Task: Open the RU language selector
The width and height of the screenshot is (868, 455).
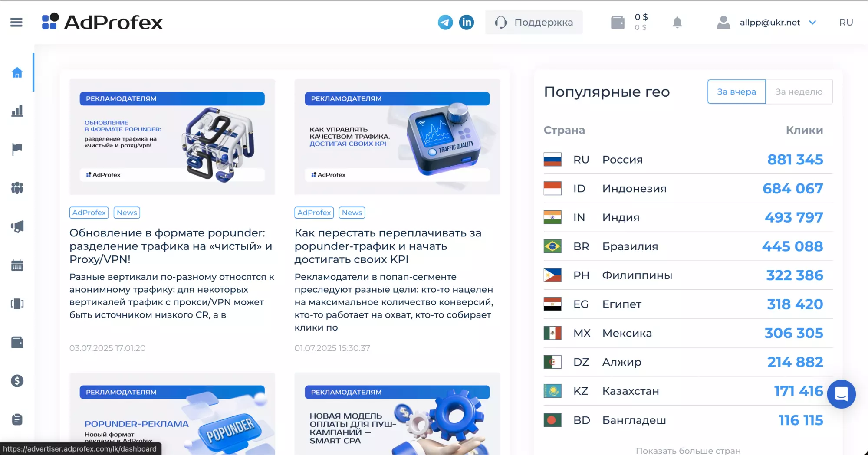Action: [846, 22]
